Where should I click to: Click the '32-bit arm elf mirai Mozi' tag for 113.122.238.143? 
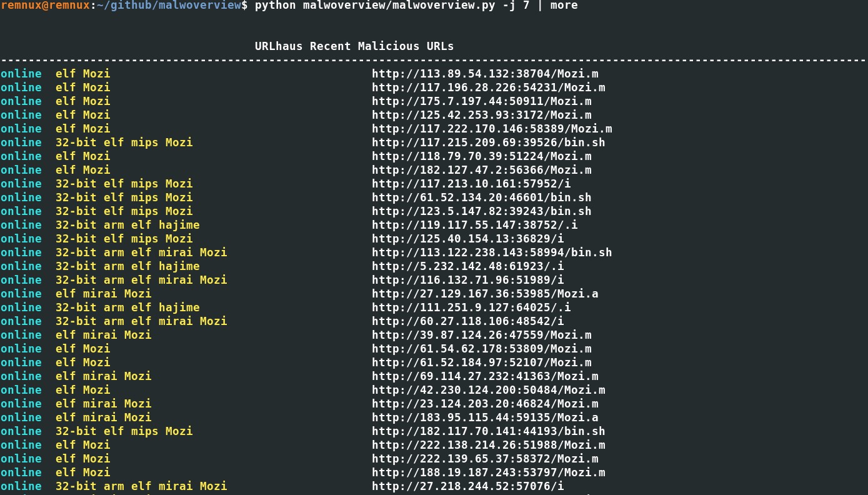[x=141, y=252]
